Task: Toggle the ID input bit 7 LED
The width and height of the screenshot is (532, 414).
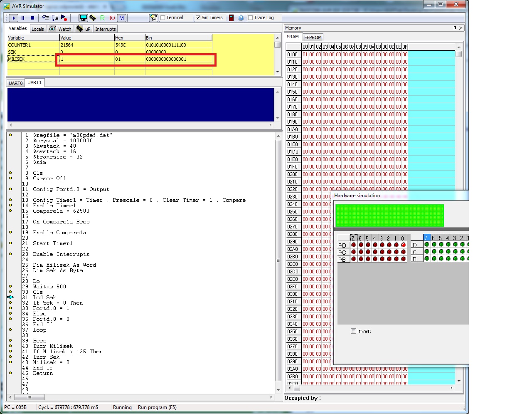Action: coord(427,245)
